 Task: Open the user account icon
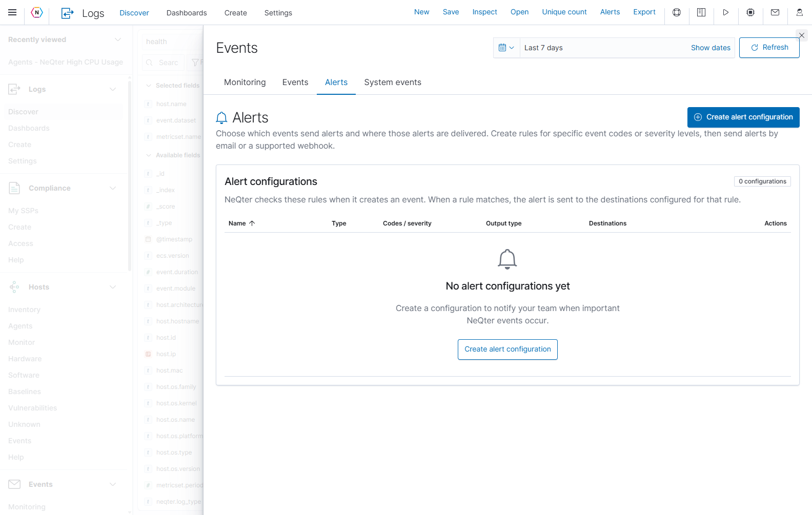click(800, 12)
